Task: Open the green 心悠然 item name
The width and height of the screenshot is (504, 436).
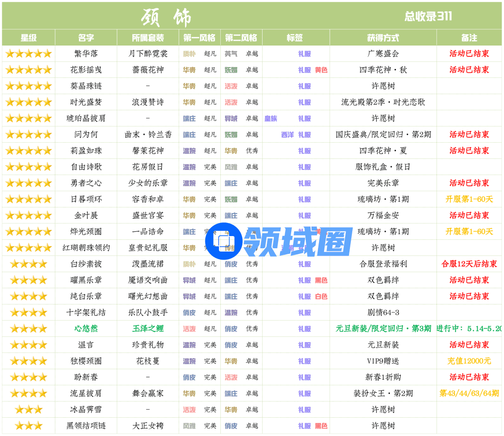Action: [86, 329]
